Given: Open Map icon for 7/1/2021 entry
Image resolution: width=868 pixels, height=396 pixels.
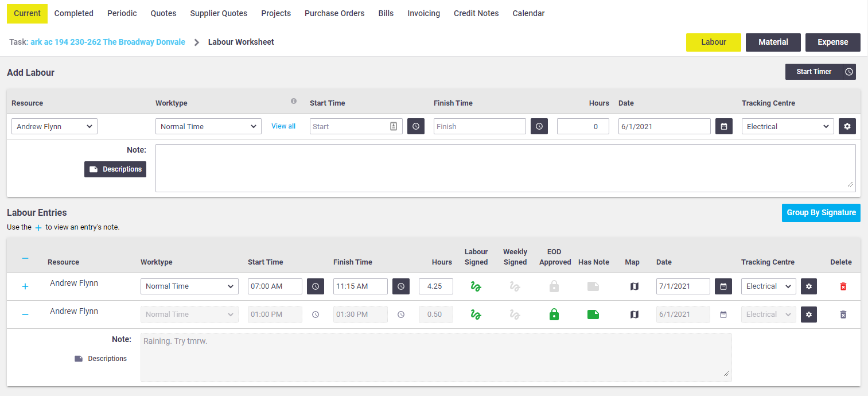Looking at the screenshot, I should point(634,286).
